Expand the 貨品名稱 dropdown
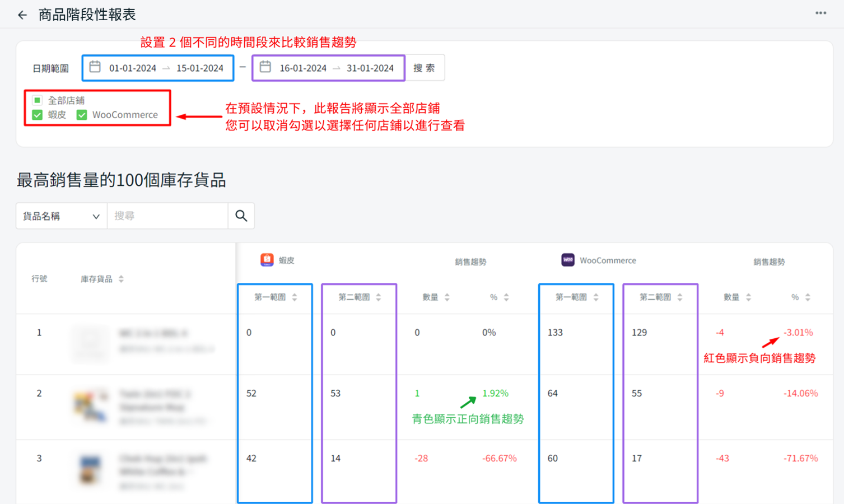844x504 pixels. click(x=61, y=216)
